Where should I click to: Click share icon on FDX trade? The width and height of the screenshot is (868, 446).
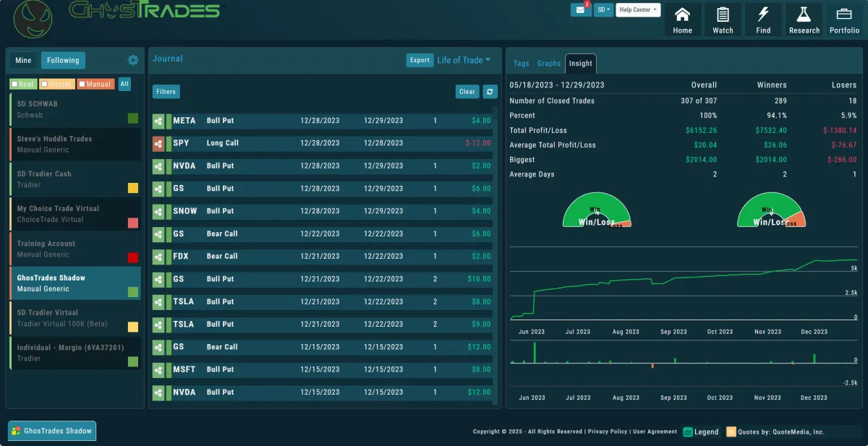point(158,257)
